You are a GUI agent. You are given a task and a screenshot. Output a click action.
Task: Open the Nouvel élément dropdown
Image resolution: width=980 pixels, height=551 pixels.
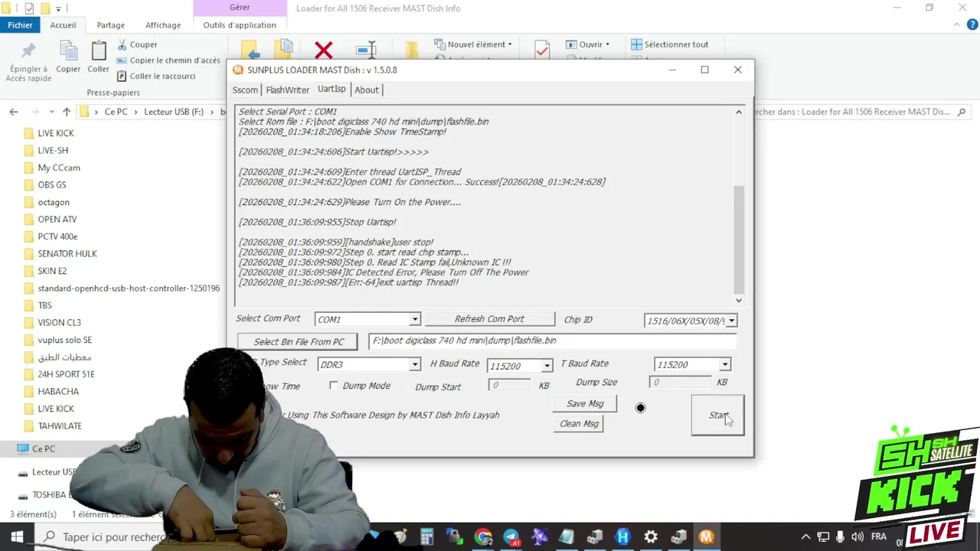click(473, 44)
